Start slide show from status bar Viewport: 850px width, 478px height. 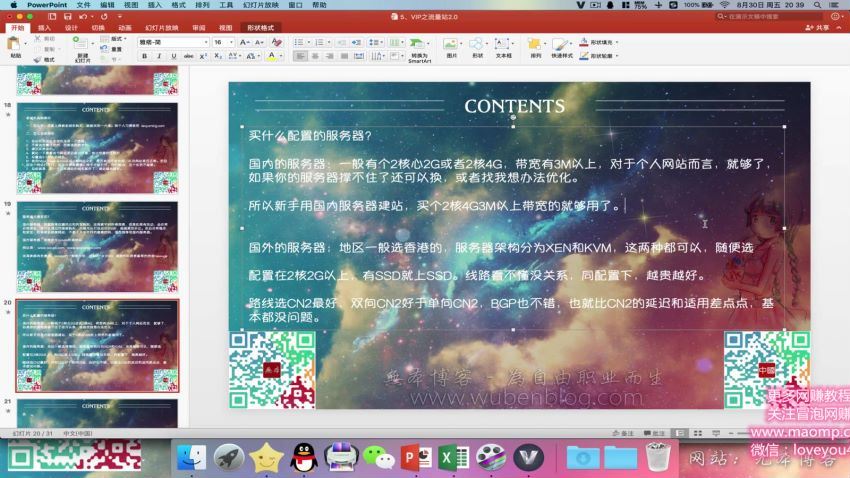716,433
